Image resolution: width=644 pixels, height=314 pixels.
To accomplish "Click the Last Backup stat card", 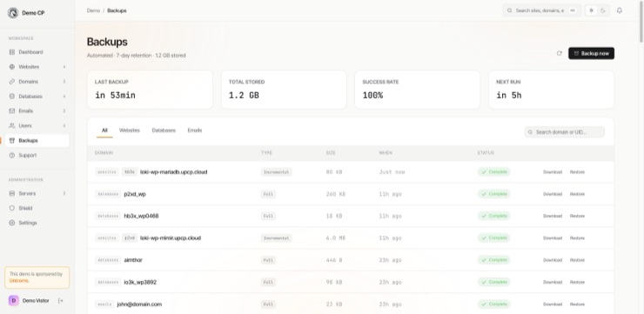I will pos(150,90).
